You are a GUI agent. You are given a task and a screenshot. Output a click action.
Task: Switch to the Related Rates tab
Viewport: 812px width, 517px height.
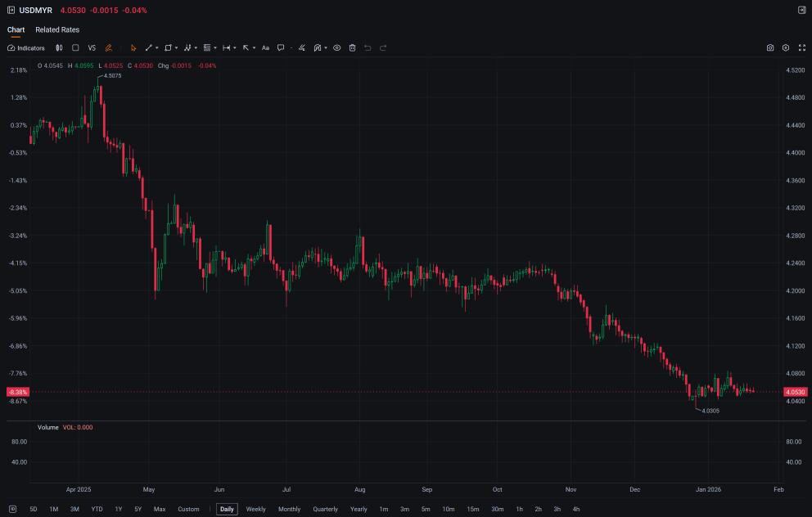click(57, 30)
